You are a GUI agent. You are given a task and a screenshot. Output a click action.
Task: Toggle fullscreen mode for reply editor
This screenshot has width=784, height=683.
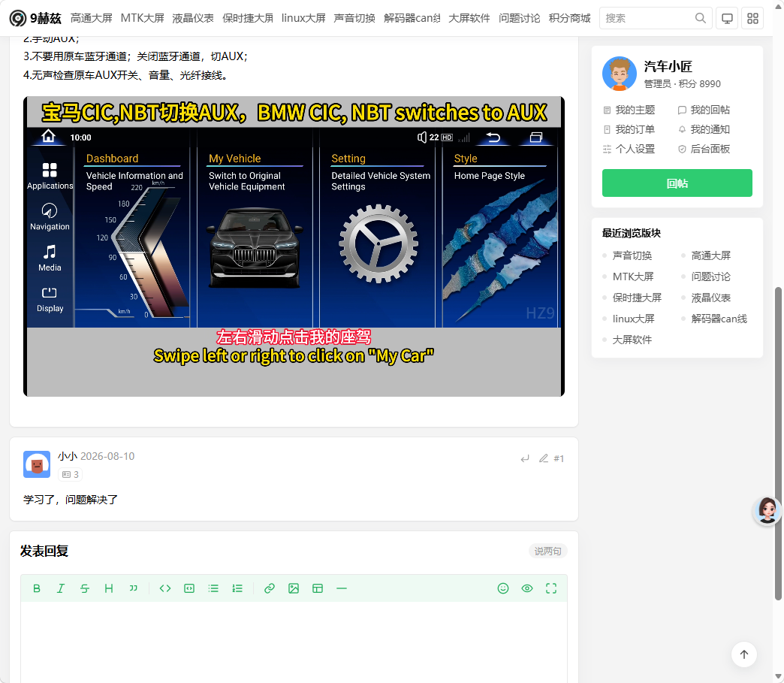tap(551, 588)
